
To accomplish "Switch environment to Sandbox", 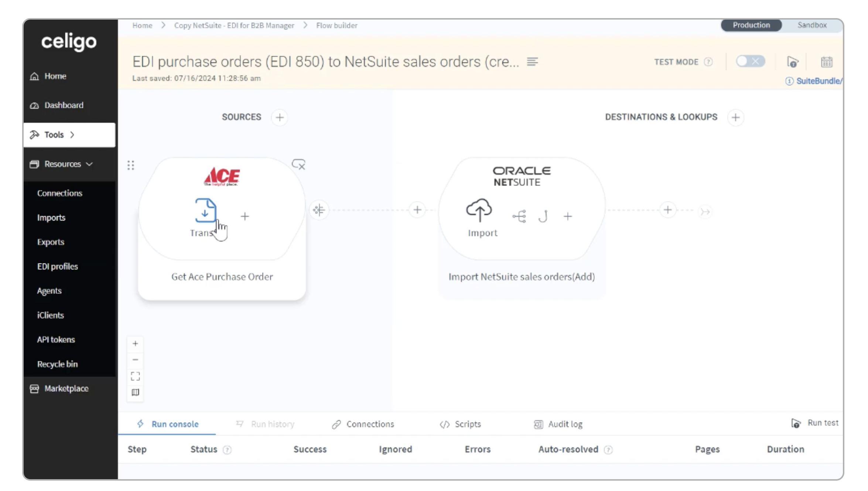I will (812, 25).
